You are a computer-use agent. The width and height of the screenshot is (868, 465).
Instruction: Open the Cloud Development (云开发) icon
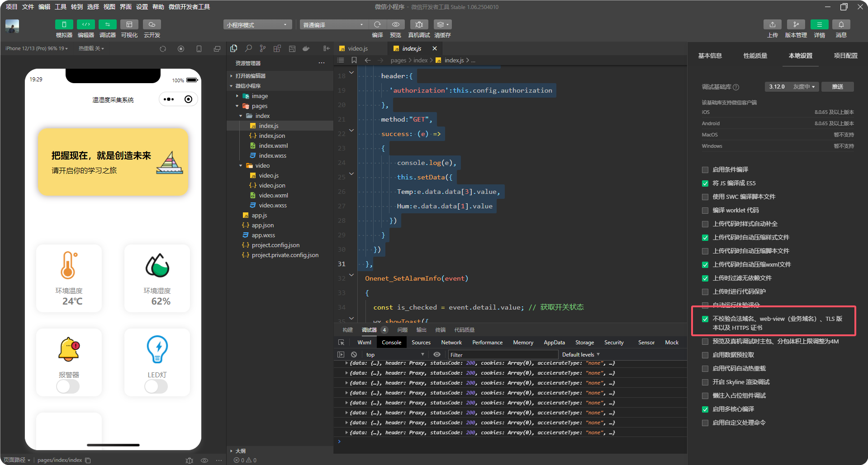pyautogui.click(x=152, y=24)
